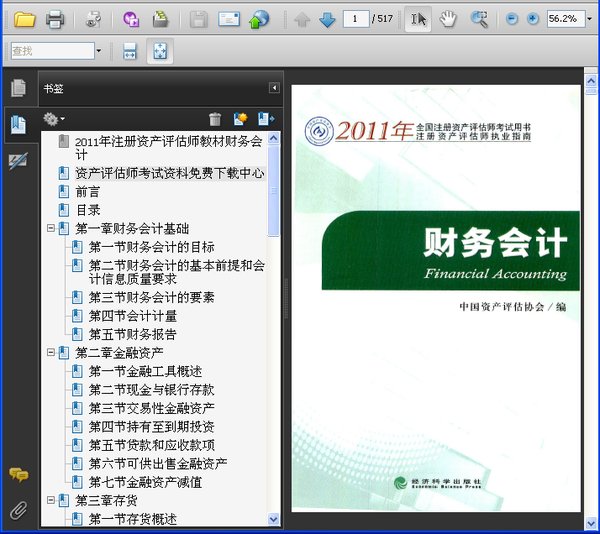Open the Attachments paperclip panel
Screen dimensions: 600x534
18,510
